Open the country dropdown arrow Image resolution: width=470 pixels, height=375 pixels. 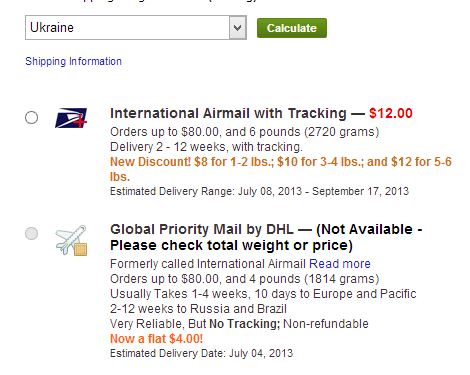[x=237, y=28]
